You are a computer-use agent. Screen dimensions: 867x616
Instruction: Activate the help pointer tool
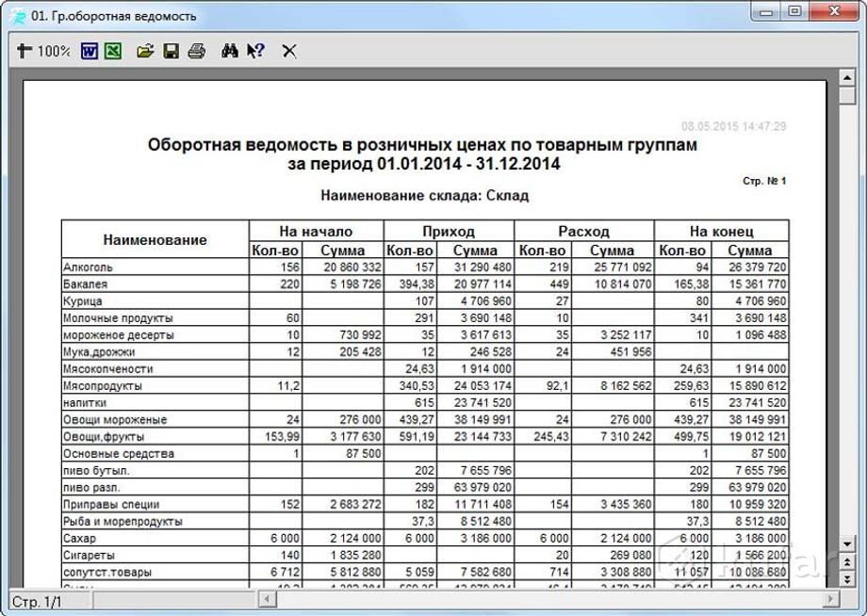click(x=254, y=52)
